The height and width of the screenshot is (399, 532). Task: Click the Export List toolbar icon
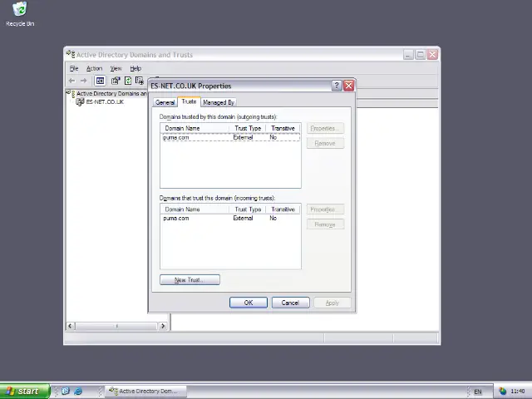[x=140, y=81]
